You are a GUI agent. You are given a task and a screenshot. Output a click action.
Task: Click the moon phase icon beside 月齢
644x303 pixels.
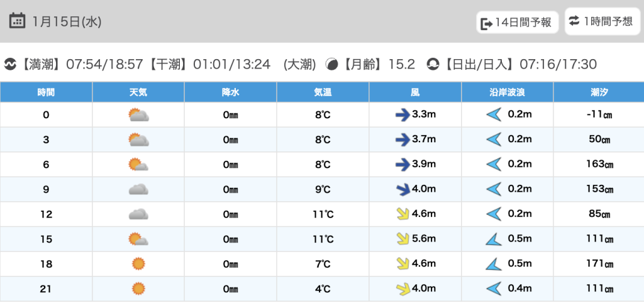pyautogui.click(x=331, y=65)
